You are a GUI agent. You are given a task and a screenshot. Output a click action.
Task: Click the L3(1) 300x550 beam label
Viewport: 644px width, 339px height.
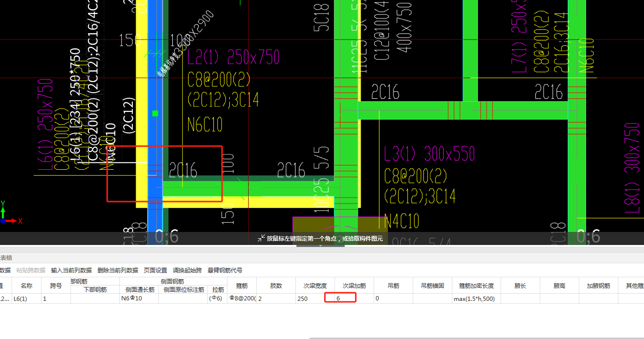coord(430,154)
